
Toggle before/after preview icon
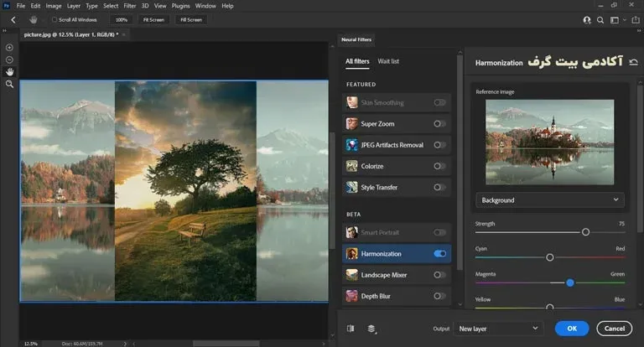coord(351,328)
